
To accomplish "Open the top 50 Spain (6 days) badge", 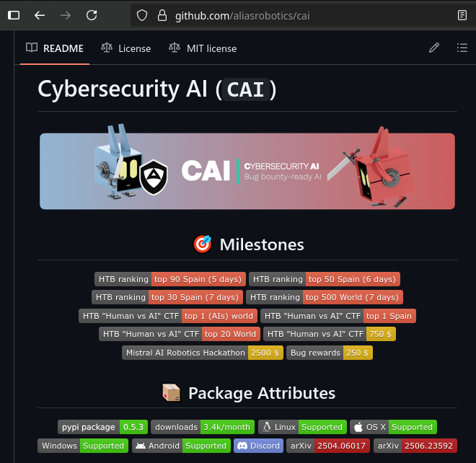I will [x=325, y=279].
